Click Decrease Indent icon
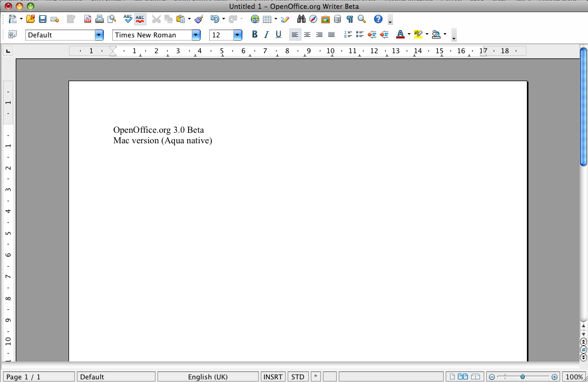Viewport: 588px width, 382px height. click(x=371, y=34)
